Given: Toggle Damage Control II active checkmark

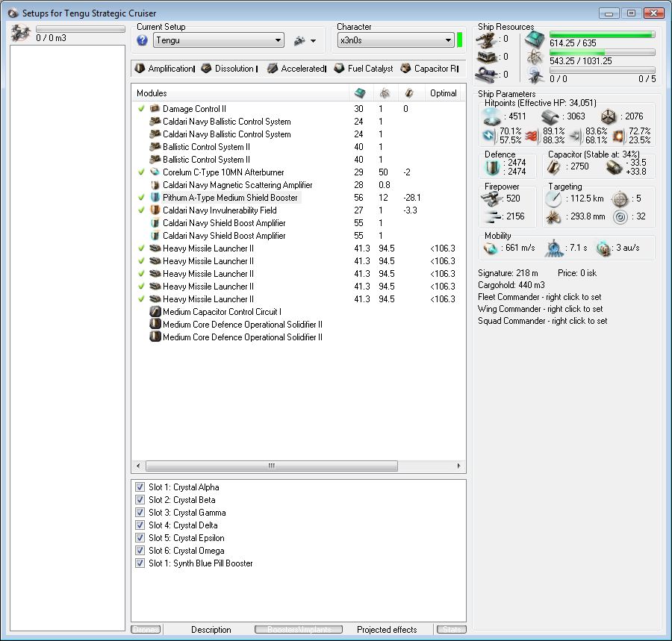Looking at the screenshot, I should [141, 108].
